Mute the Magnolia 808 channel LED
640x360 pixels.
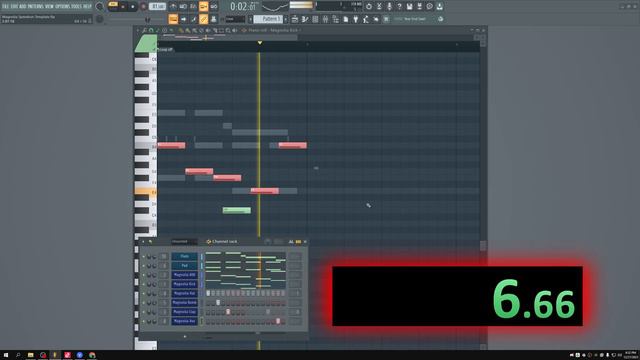(143, 275)
